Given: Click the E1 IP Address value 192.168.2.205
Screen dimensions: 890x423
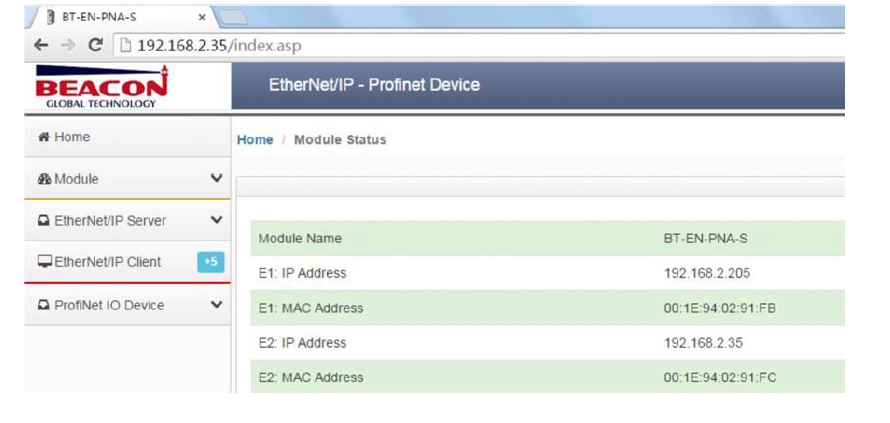Looking at the screenshot, I should coord(704,273).
